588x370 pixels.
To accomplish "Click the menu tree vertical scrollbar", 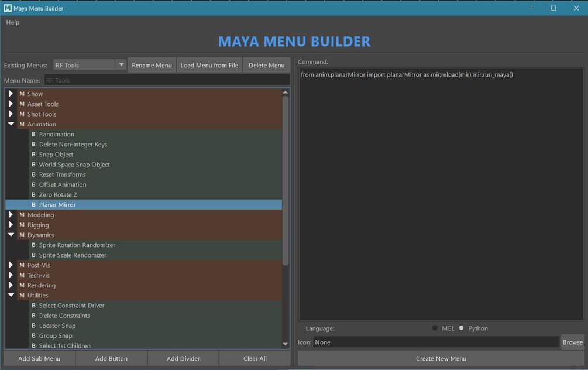I will coord(286,180).
